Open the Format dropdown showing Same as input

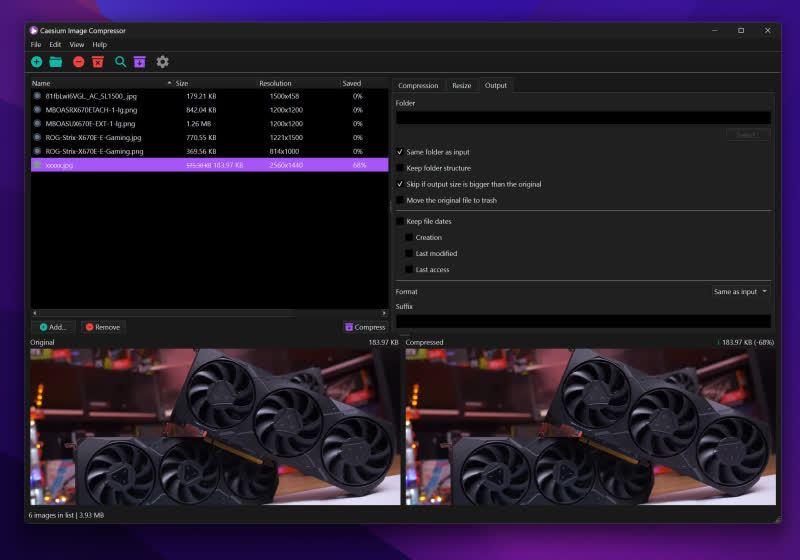pos(740,291)
